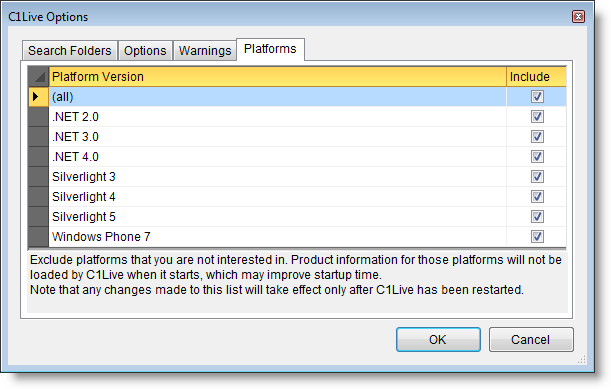Switch to the Warnings tab
The width and height of the screenshot is (611, 389).
tap(205, 51)
